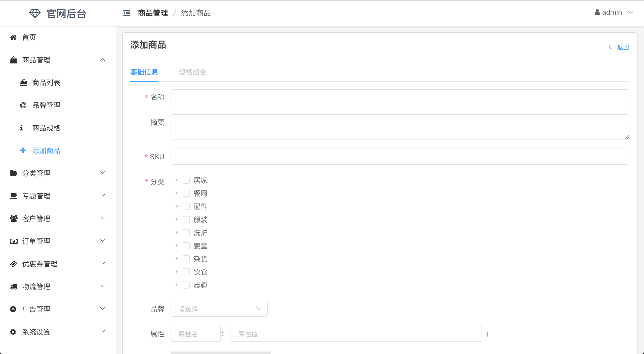Screen dimensions: 644x354
Task: Click 商品管理 in the breadcrumb
Action: click(x=153, y=13)
